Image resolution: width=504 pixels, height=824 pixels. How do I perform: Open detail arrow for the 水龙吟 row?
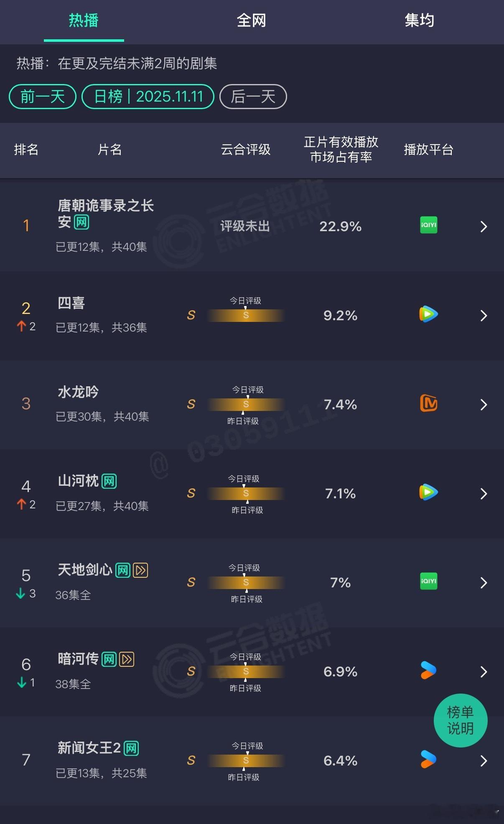pos(484,405)
